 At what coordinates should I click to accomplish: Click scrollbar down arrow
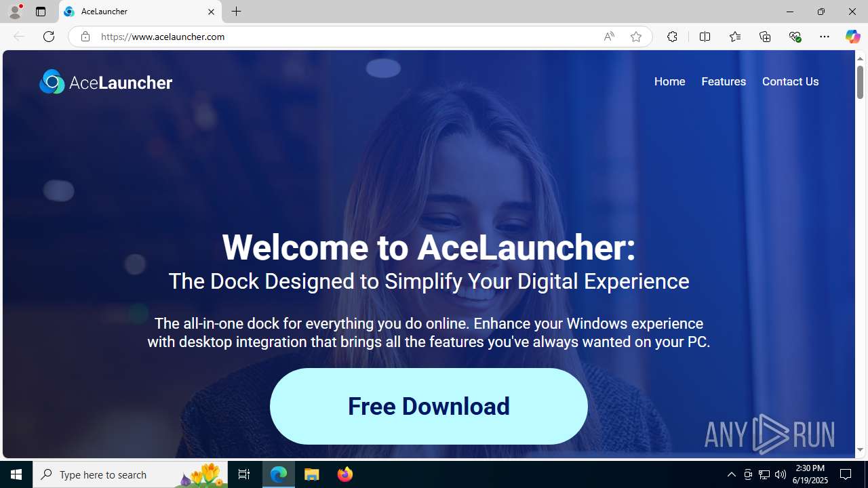click(x=860, y=450)
